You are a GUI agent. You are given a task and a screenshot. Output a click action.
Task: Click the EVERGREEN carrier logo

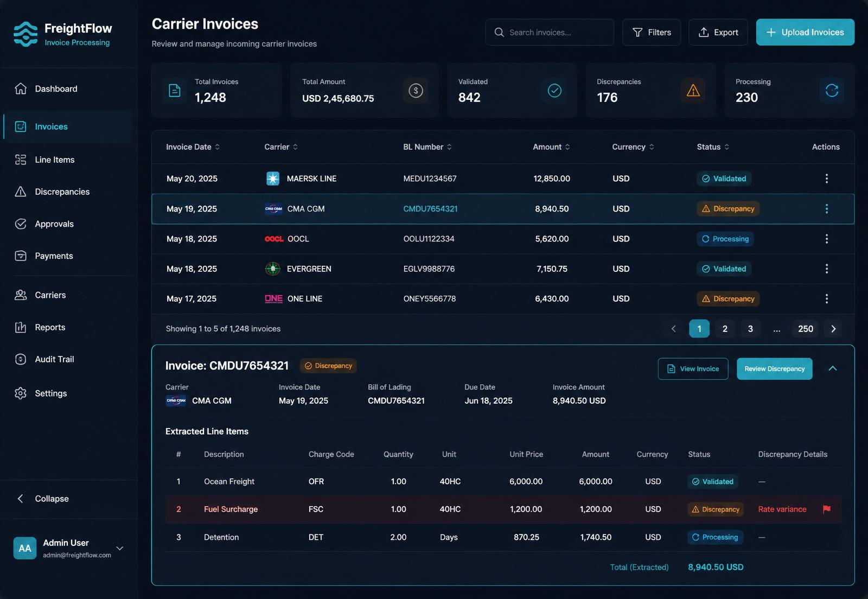(x=273, y=269)
